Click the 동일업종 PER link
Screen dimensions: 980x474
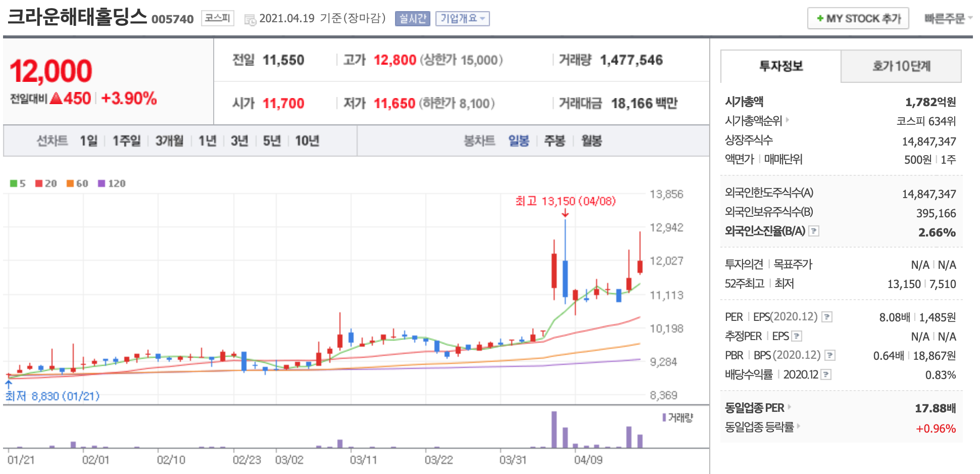755,407
